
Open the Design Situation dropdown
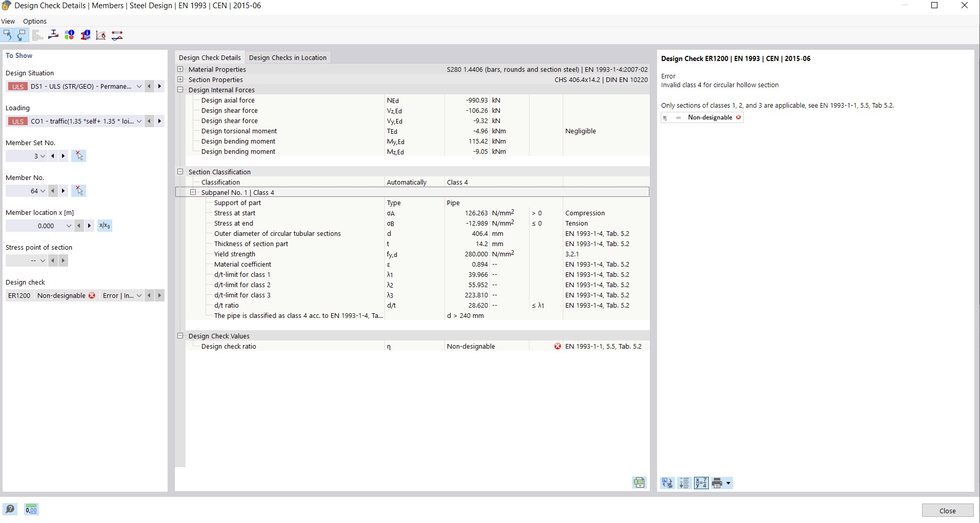click(x=138, y=86)
